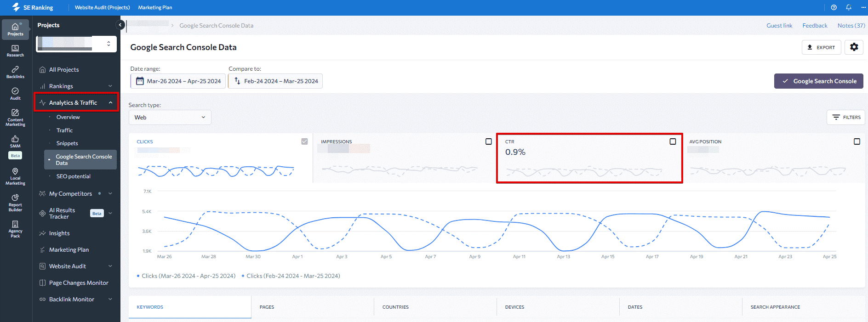Switch to the Dates tab
The image size is (868, 322).
click(x=681, y=307)
